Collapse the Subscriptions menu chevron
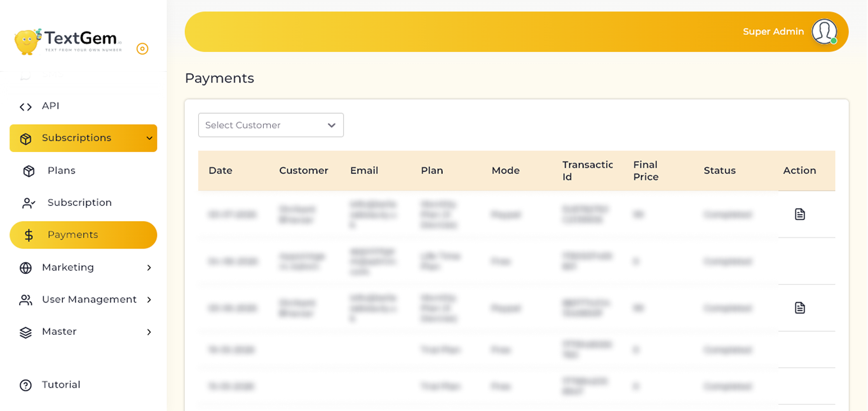This screenshot has width=868, height=411. tap(149, 138)
